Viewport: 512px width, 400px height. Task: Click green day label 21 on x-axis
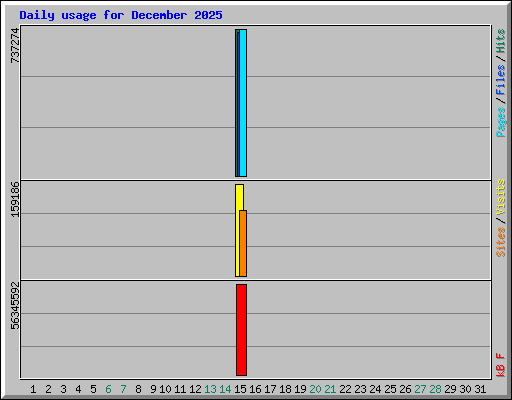(330, 389)
